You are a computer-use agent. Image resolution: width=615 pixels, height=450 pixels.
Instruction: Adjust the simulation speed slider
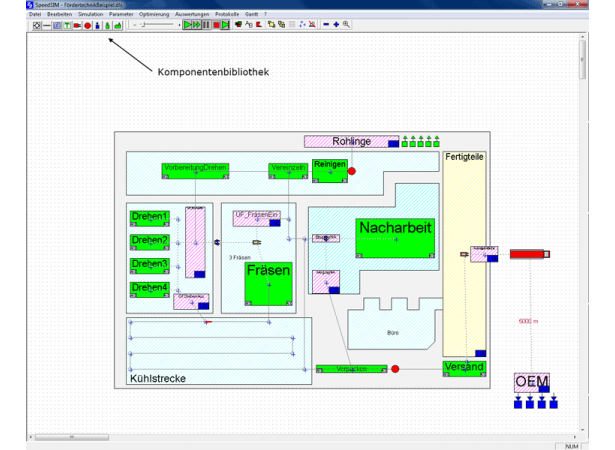point(156,25)
